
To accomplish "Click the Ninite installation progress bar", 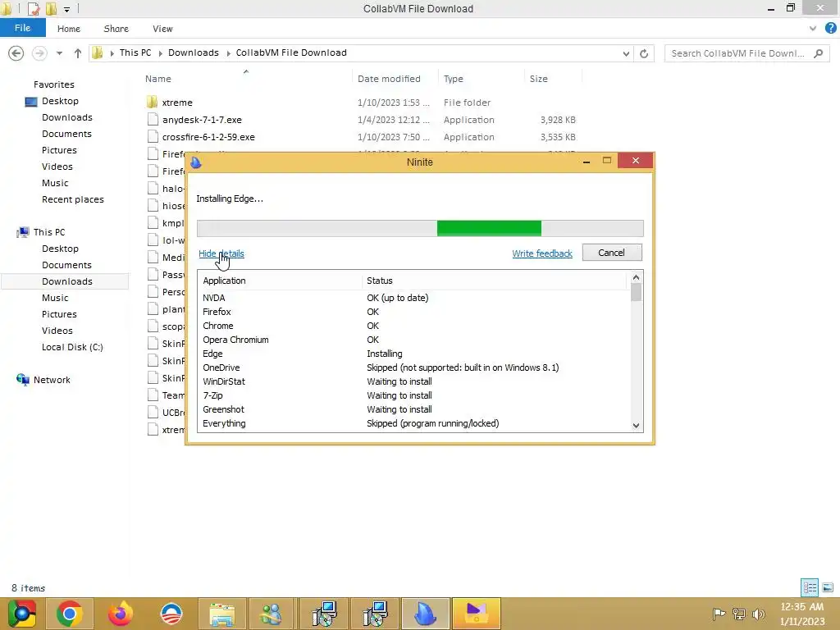I will (420, 228).
